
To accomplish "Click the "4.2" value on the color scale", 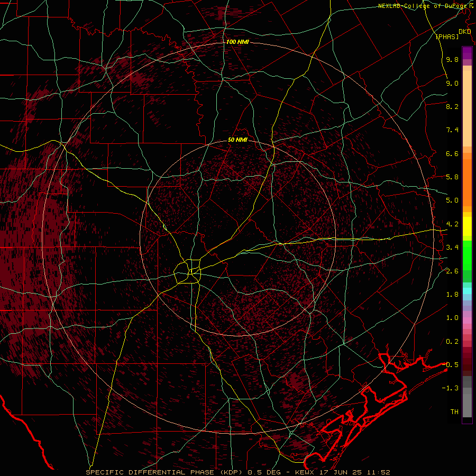I will [x=452, y=224].
